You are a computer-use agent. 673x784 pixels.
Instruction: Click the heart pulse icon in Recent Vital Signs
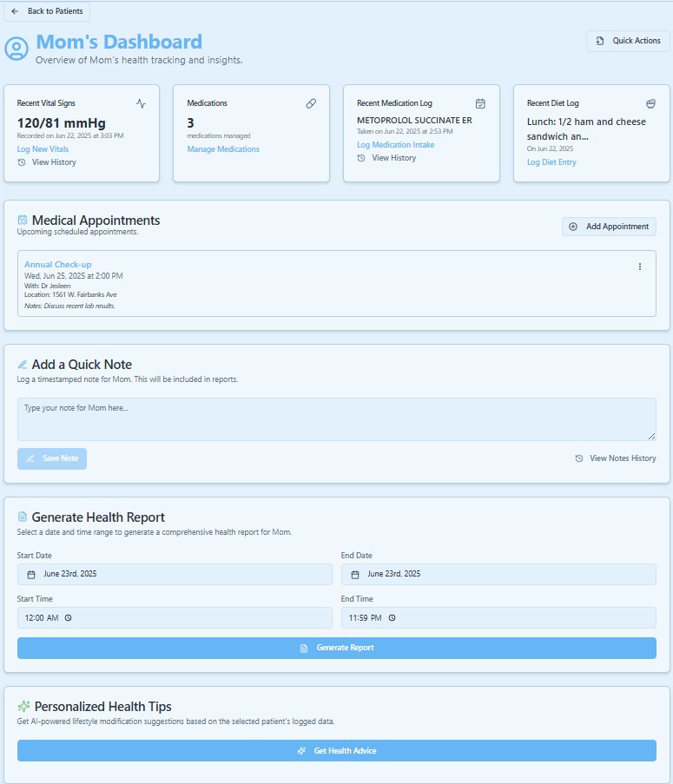pos(142,103)
